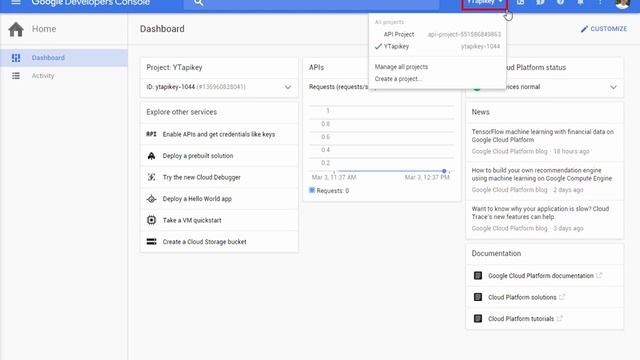Click the Compute Engine chip icon beside VM quickstart
The height and width of the screenshot is (360, 640).
pos(151,220)
